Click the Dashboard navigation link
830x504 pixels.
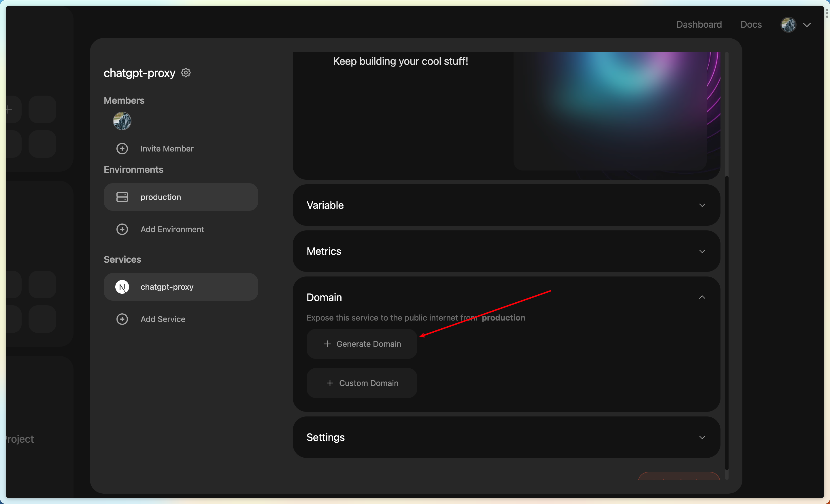click(699, 24)
